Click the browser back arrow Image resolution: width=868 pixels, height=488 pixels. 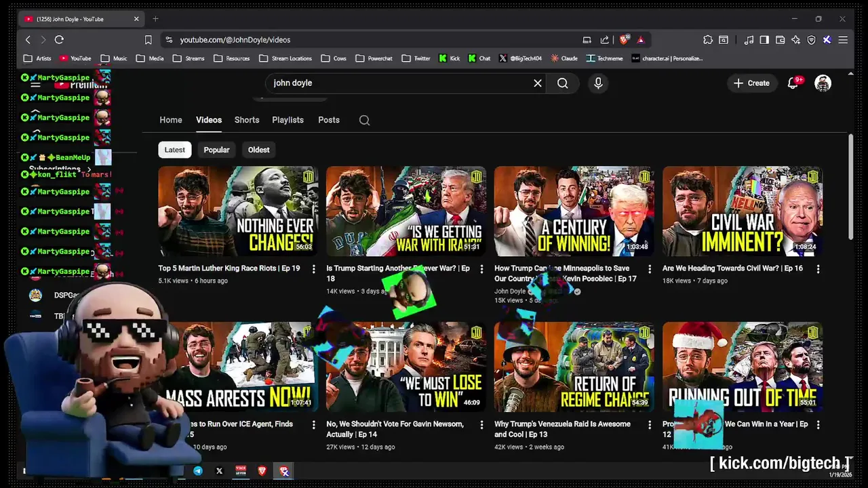[28, 40]
